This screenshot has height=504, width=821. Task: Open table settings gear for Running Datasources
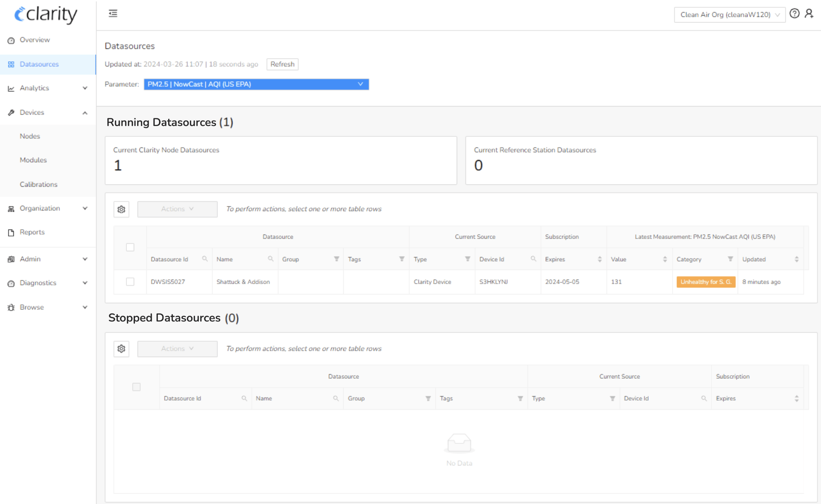click(x=121, y=209)
